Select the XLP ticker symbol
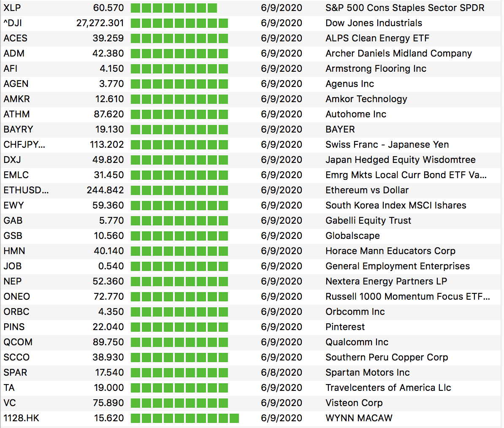This screenshot has width=504, height=428. (12, 8)
